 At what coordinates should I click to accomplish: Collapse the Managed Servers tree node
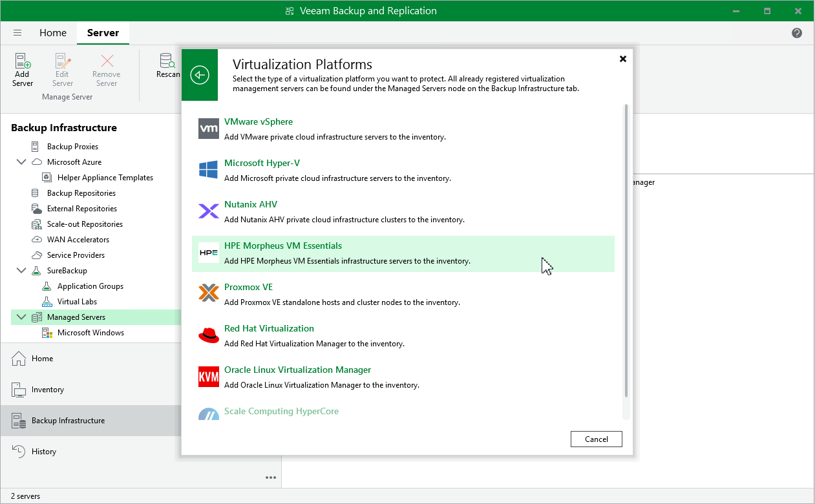(21, 317)
